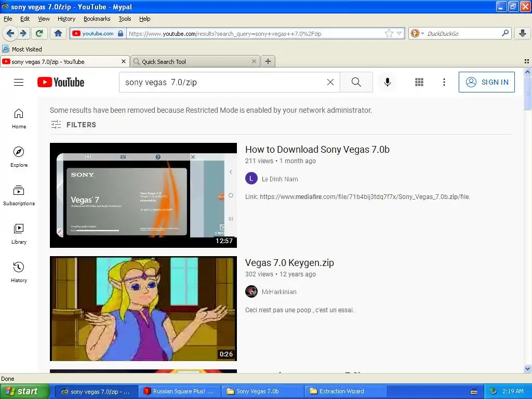
Task: Click the YouTube logo
Action: click(61, 82)
